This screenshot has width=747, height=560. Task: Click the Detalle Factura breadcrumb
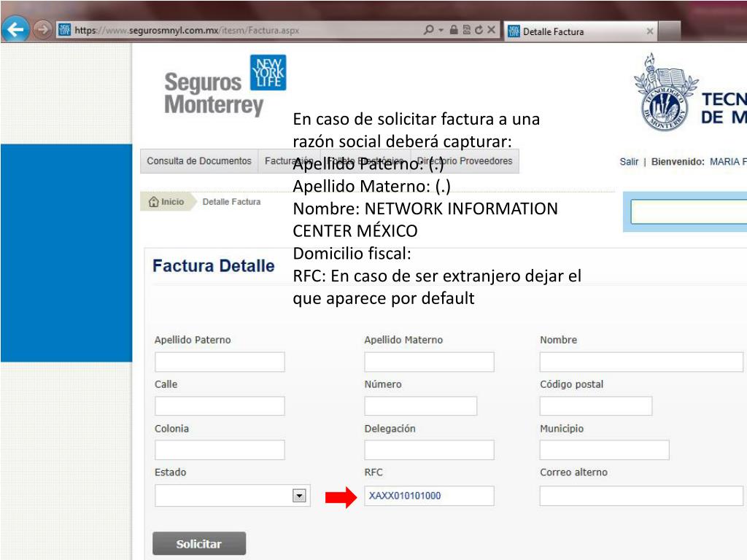coord(231,202)
